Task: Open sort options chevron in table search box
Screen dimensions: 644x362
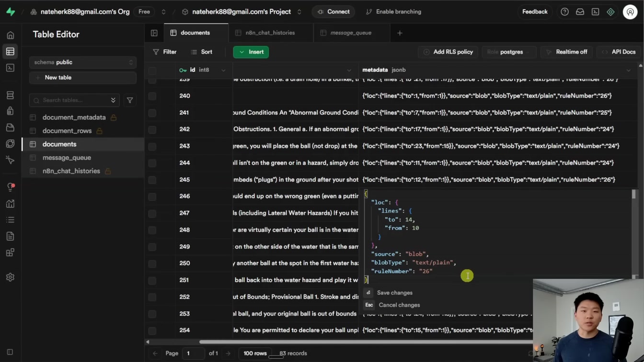Action: 113,100
